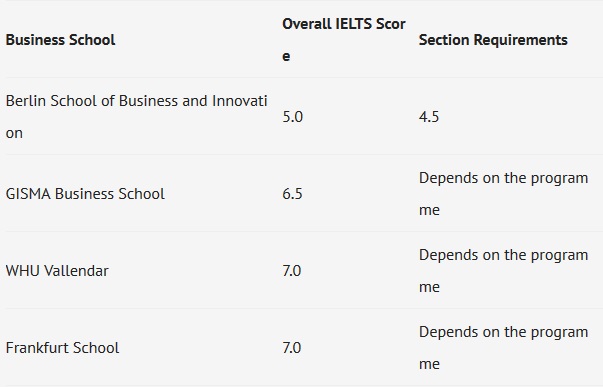This screenshot has width=603, height=387.
Task: Click WHU Vallendar's 7.0 score
Action: pyautogui.click(x=292, y=271)
